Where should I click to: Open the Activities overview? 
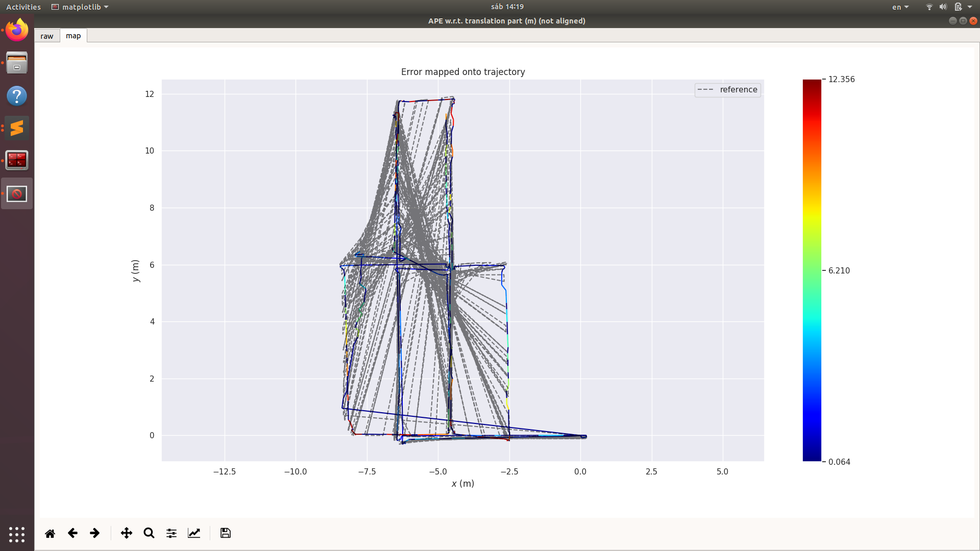[23, 7]
